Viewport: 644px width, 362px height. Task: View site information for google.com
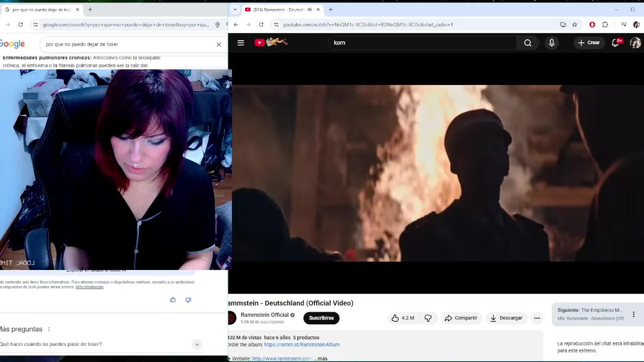[x=35, y=25]
